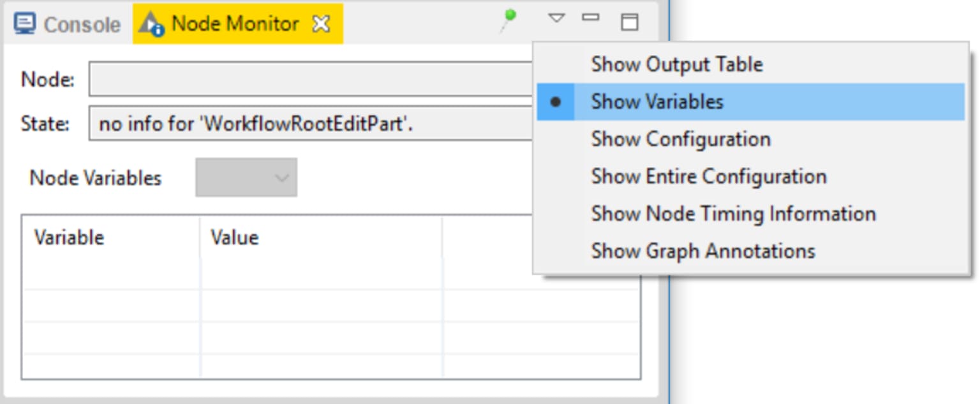980x404 pixels.
Task: Choose Show Configuration
Action: pos(750,139)
